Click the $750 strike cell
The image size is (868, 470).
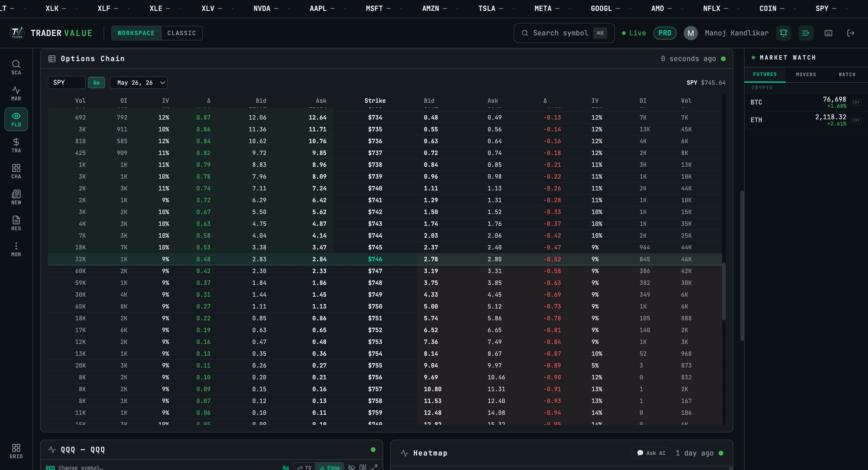[375, 306]
